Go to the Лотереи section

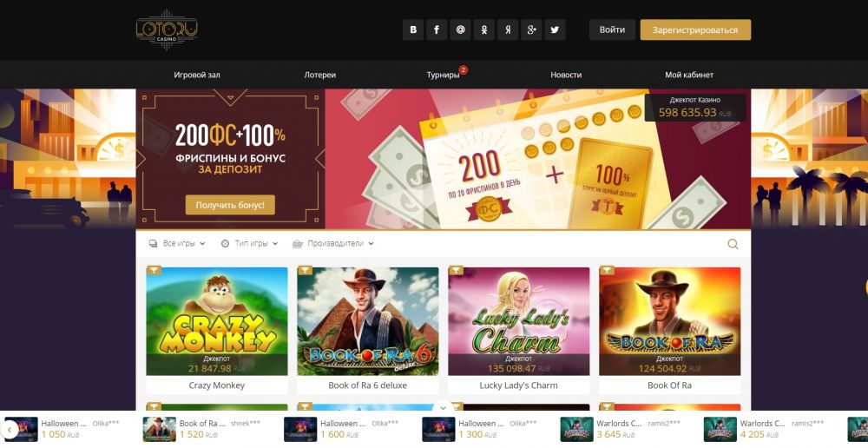click(x=320, y=75)
